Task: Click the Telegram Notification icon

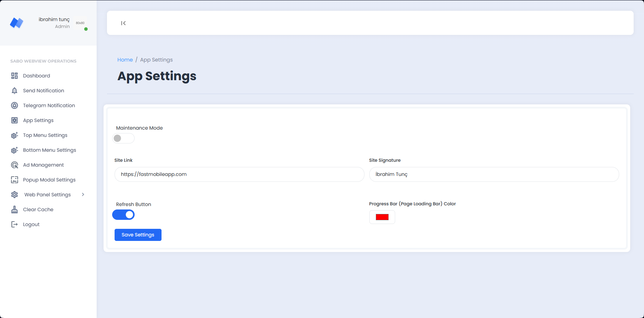Action: (14, 105)
